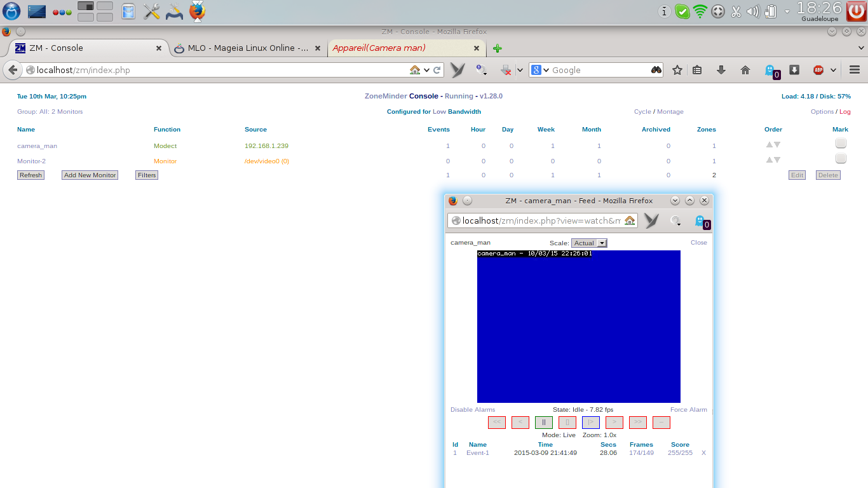Click the Ghostery icon in feed window
This screenshot has height=488, width=868.
702,221
